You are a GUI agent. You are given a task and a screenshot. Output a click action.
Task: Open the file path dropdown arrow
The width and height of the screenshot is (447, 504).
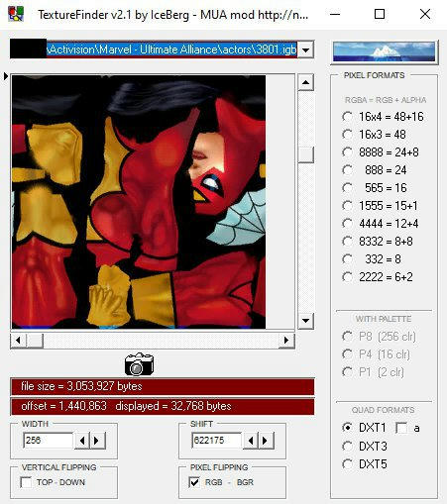(x=306, y=50)
